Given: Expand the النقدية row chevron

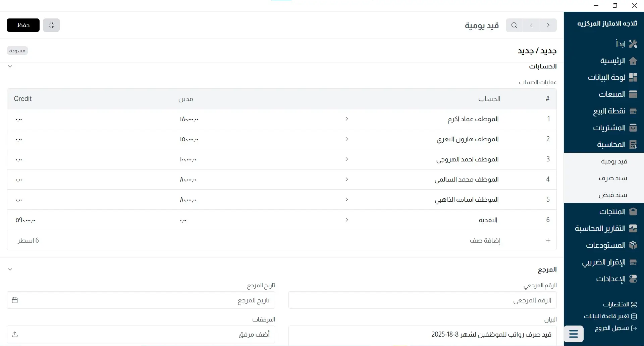Looking at the screenshot, I should (x=346, y=220).
